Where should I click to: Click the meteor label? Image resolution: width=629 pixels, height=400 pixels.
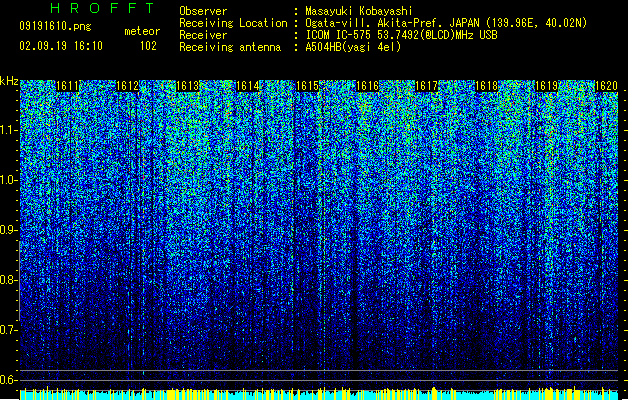(142, 31)
